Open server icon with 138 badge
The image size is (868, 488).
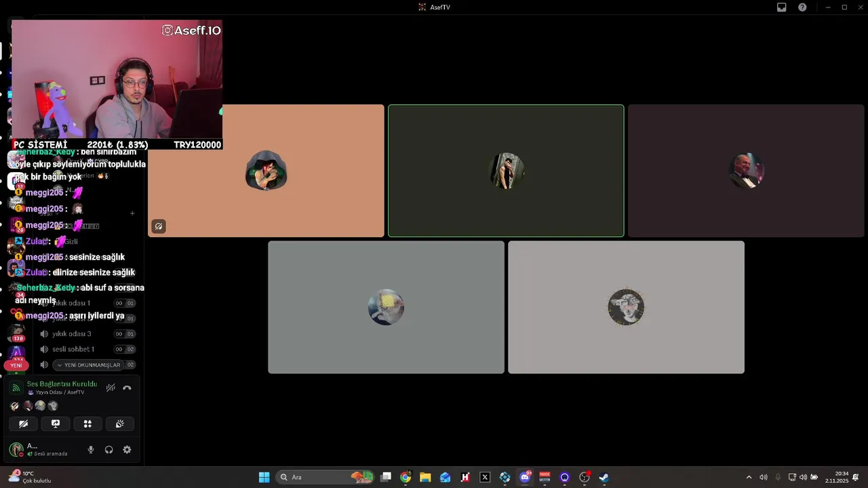click(17, 332)
